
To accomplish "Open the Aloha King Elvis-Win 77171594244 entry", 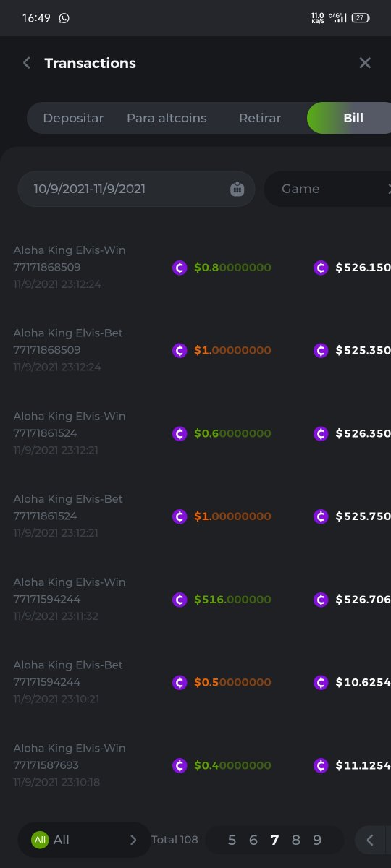I will point(195,599).
